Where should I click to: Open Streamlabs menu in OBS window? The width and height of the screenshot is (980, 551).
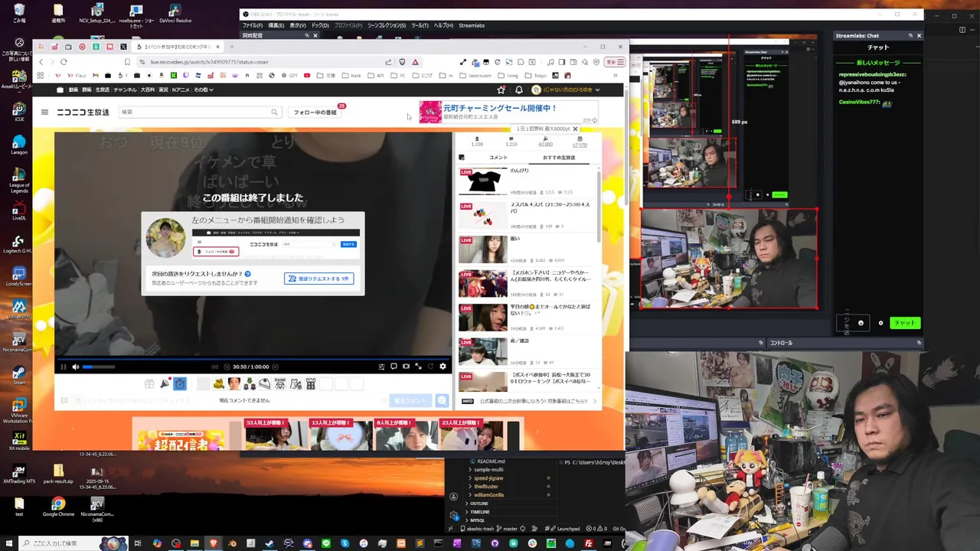[x=472, y=25]
